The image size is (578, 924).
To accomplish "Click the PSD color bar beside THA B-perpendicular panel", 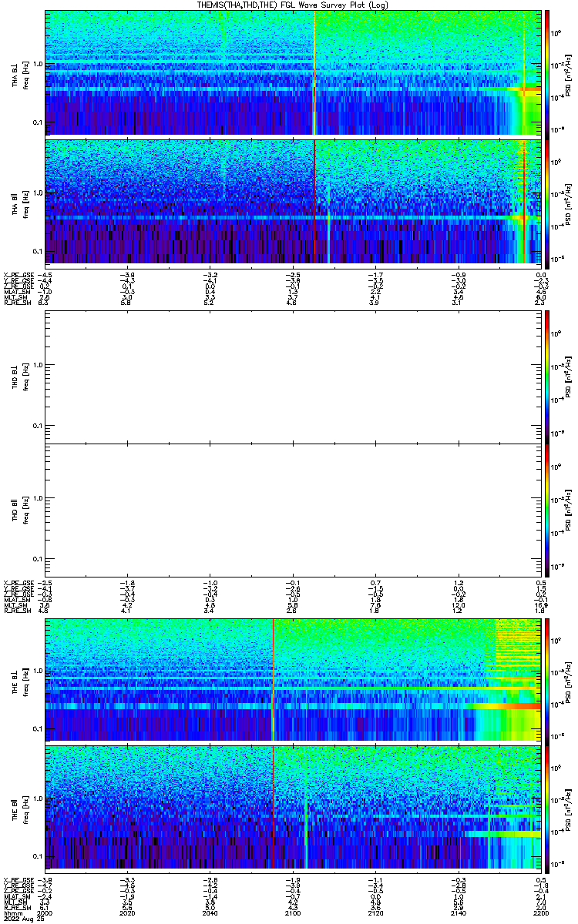I will pos(548,73).
